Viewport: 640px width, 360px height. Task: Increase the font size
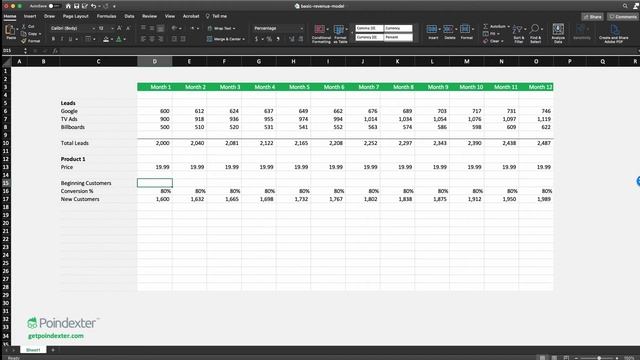point(119,28)
